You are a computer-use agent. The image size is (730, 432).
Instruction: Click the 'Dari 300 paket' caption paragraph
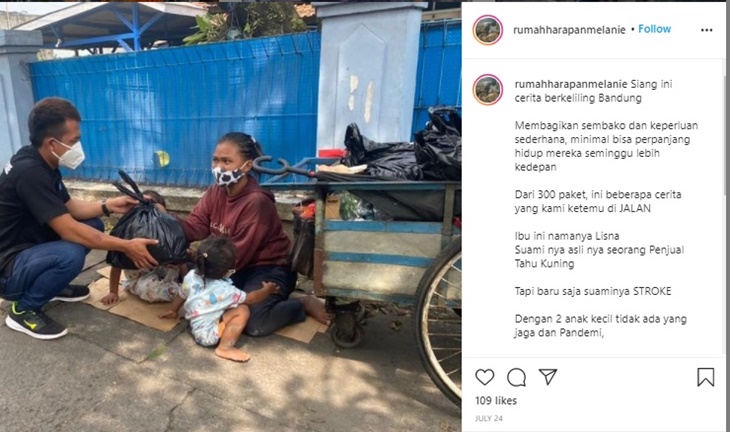click(598, 201)
